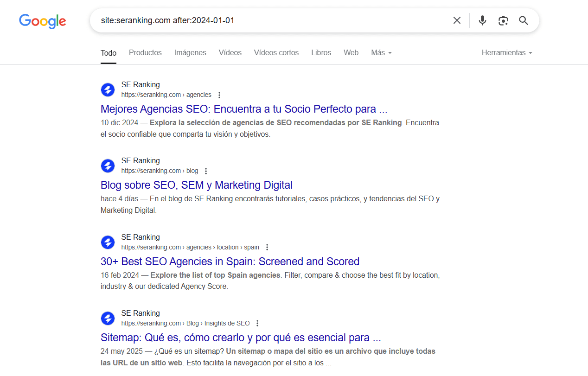Open 30+ Best SEO Agencies in Spain link
The width and height of the screenshot is (588, 376).
point(230,261)
